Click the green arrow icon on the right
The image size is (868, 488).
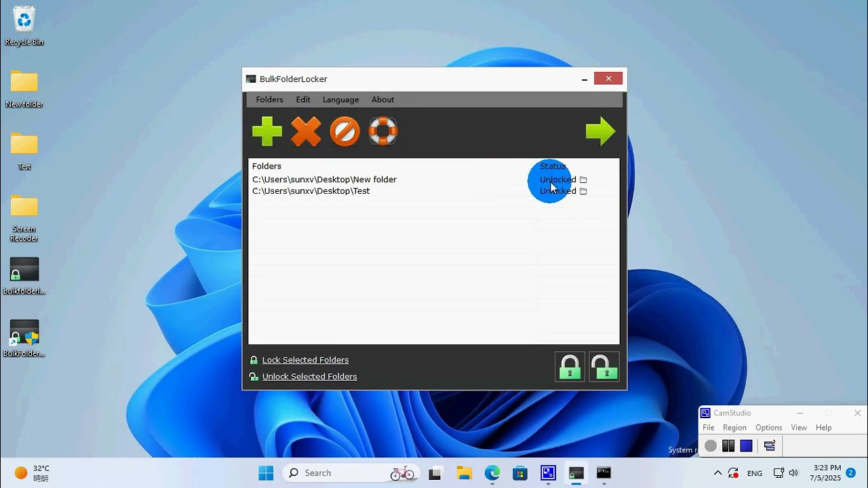tap(601, 131)
